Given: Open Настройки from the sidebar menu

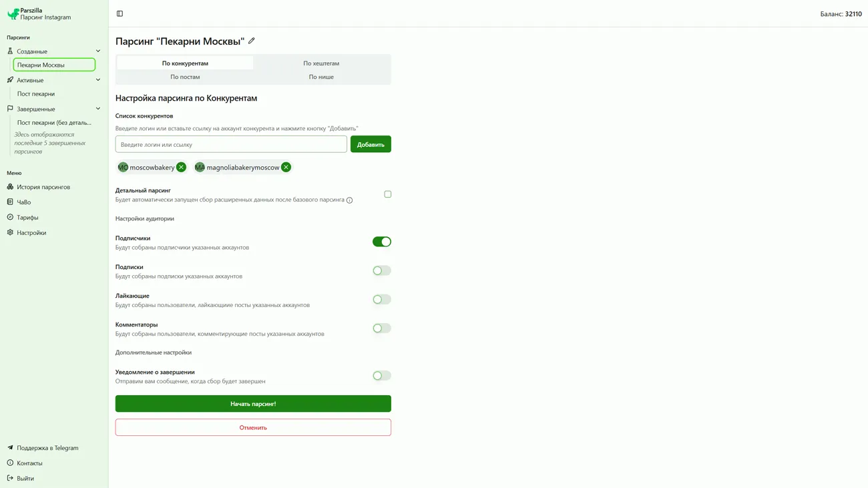Looking at the screenshot, I should pos(31,233).
